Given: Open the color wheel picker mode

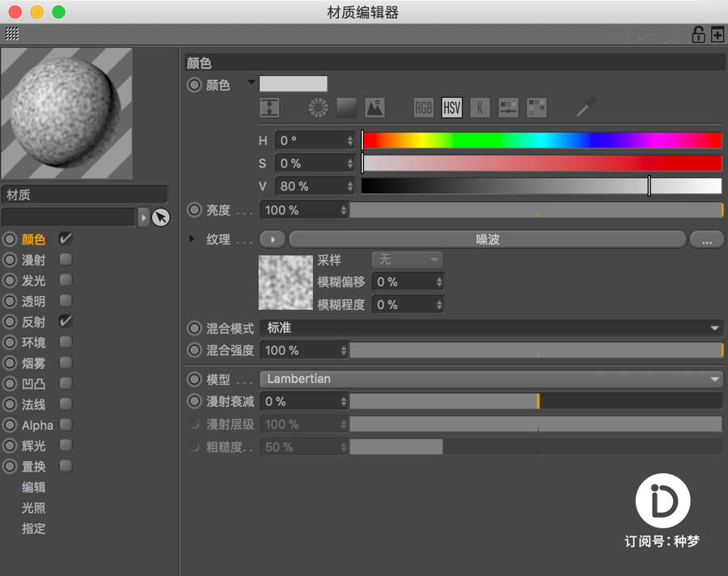Looking at the screenshot, I should point(319,108).
